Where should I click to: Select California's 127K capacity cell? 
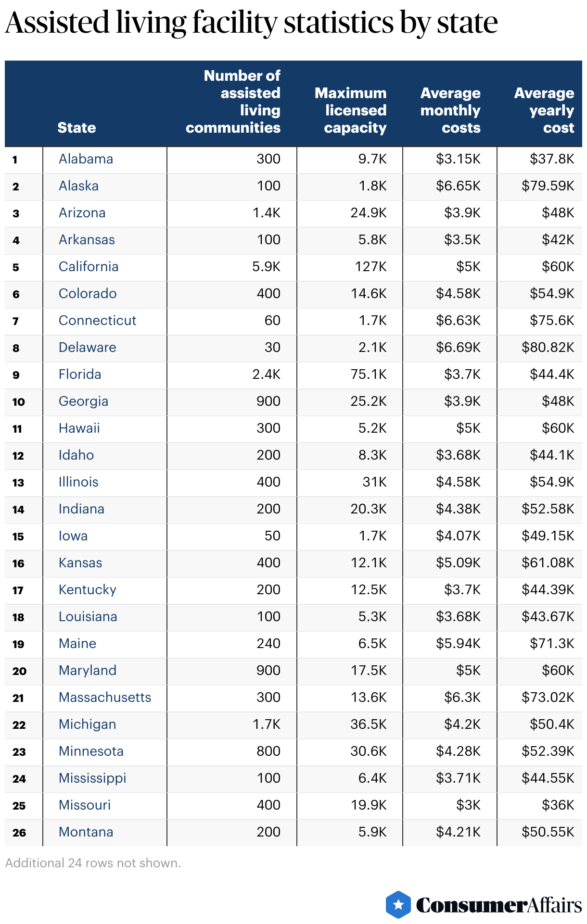point(370,267)
